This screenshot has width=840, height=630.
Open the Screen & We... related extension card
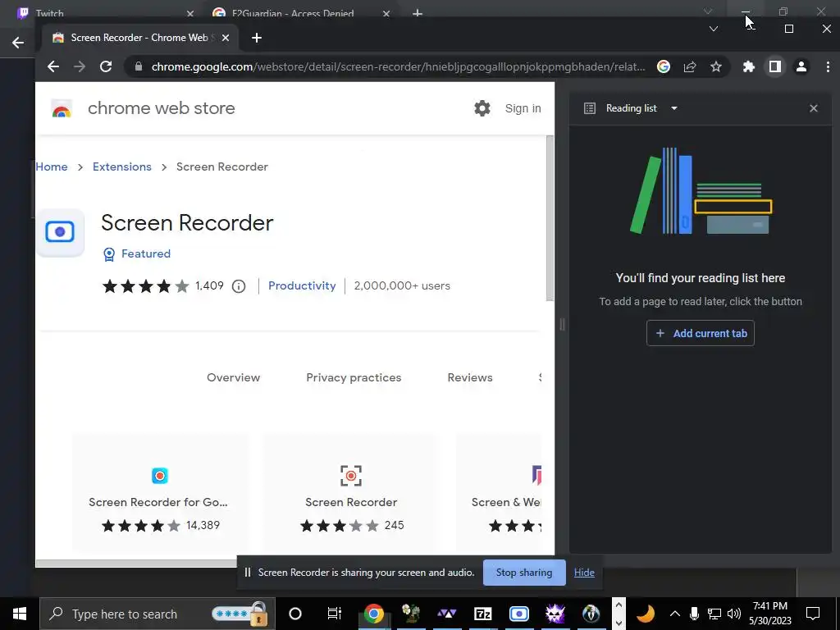tap(500, 493)
